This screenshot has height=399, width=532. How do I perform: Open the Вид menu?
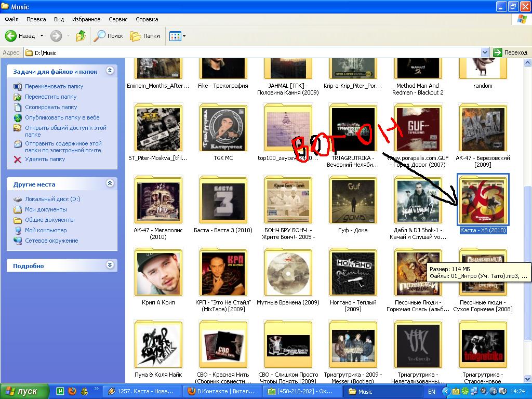click(59, 19)
